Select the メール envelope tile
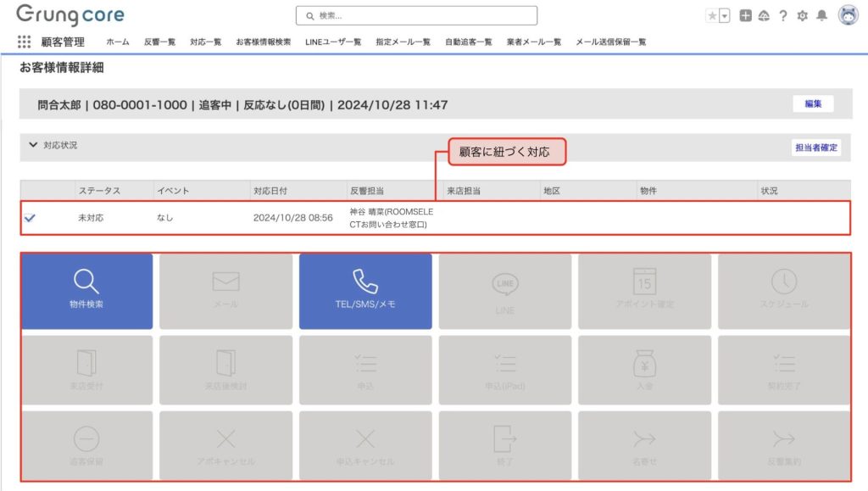Viewport: 868px width, 491px height. [x=225, y=291]
